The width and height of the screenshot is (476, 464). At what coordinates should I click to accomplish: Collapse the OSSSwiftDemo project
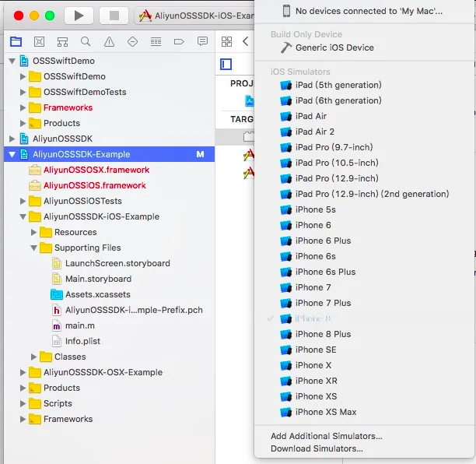pos(12,61)
